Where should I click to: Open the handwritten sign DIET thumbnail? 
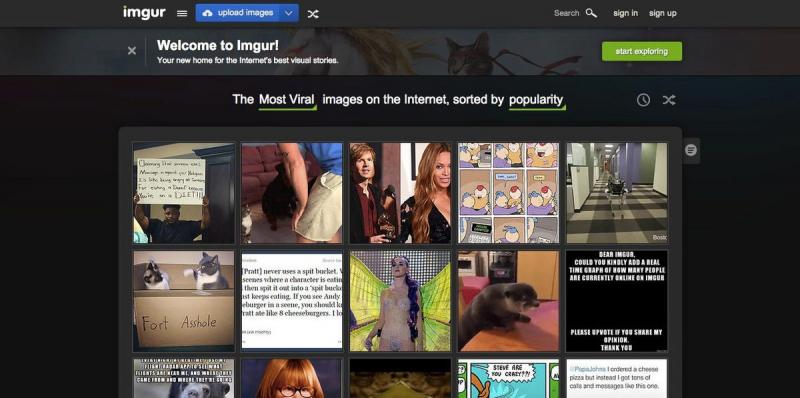point(184,193)
